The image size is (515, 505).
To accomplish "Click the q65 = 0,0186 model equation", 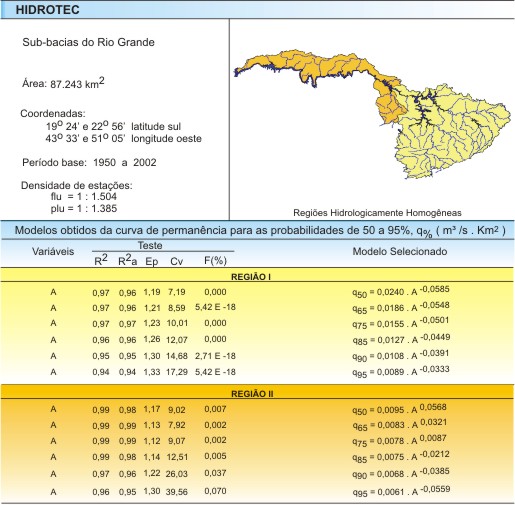I will 401,307.
